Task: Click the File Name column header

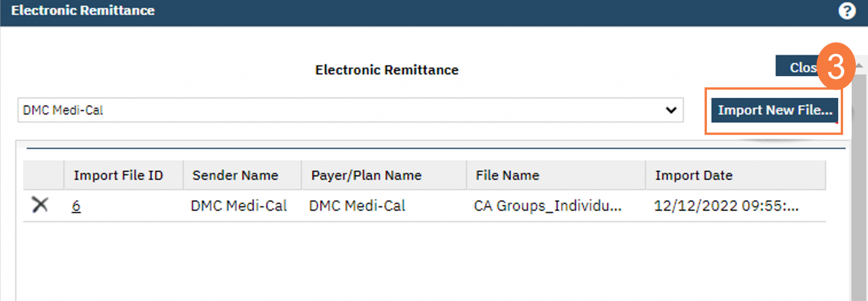Action: coord(507,175)
